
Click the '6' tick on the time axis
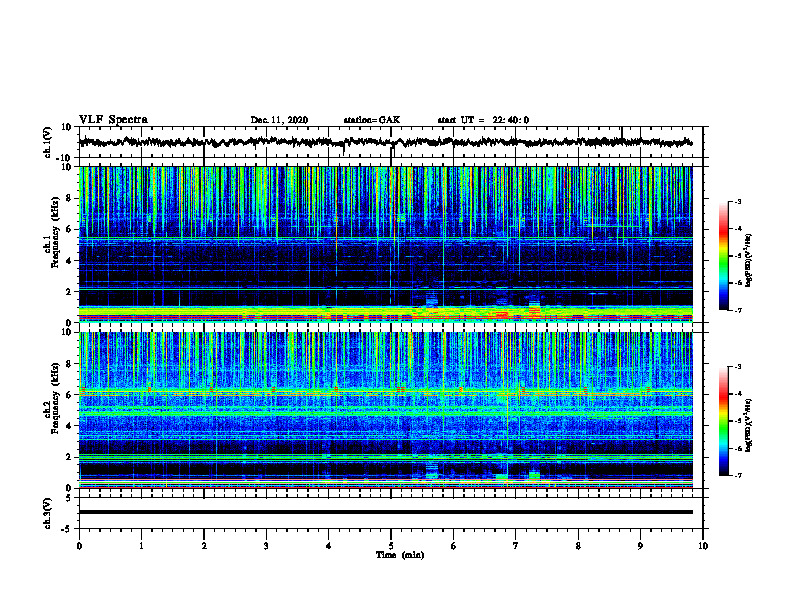coord(454,546)
